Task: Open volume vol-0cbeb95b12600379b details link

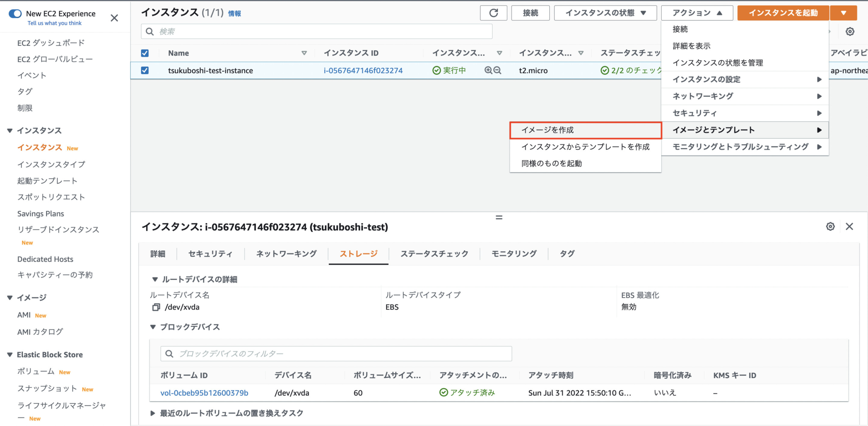Action: 204,393
